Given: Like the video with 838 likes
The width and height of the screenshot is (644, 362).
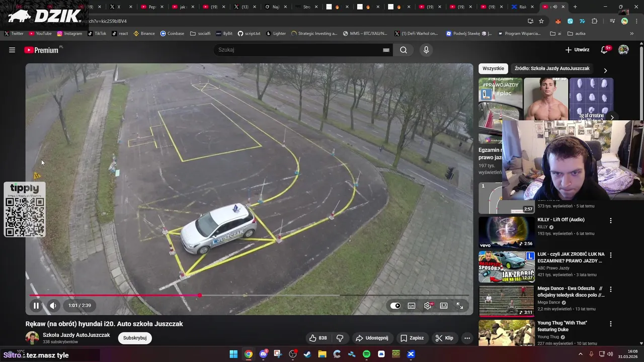Looking at the screenshot, I should 318,338.
